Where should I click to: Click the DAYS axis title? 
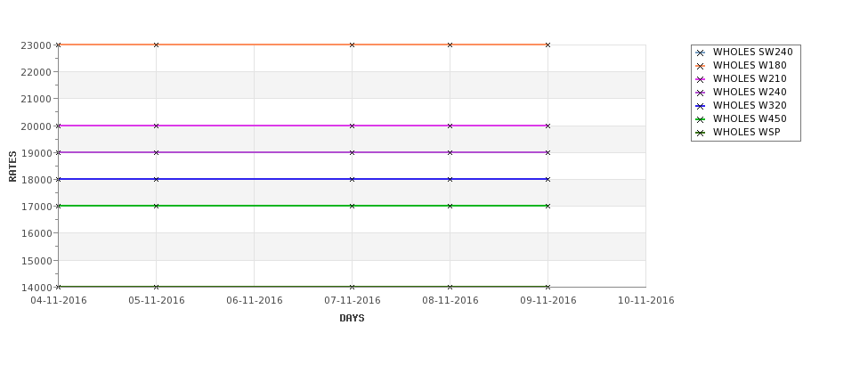[352, 319]
